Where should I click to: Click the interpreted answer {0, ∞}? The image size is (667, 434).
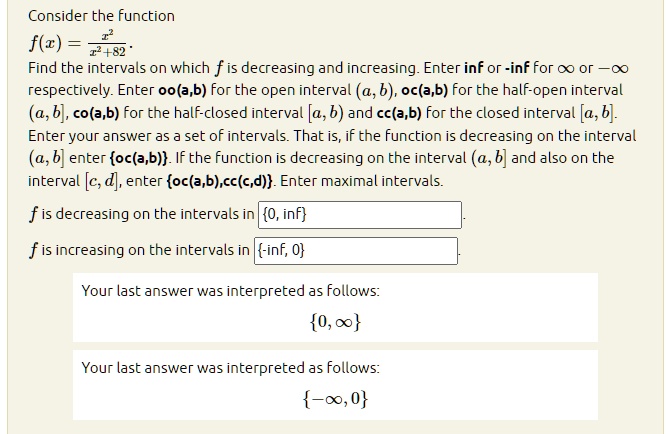coord(335,322)
